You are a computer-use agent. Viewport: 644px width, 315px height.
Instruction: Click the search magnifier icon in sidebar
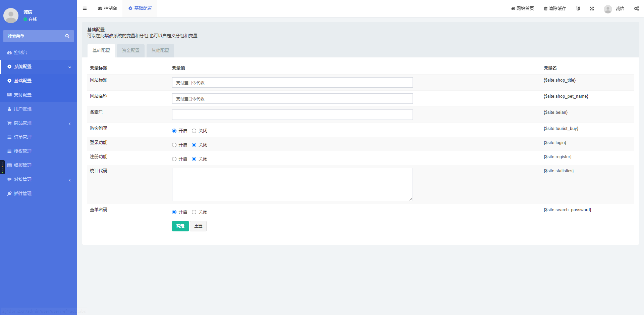pyautogui.click(x=67, y=36)
